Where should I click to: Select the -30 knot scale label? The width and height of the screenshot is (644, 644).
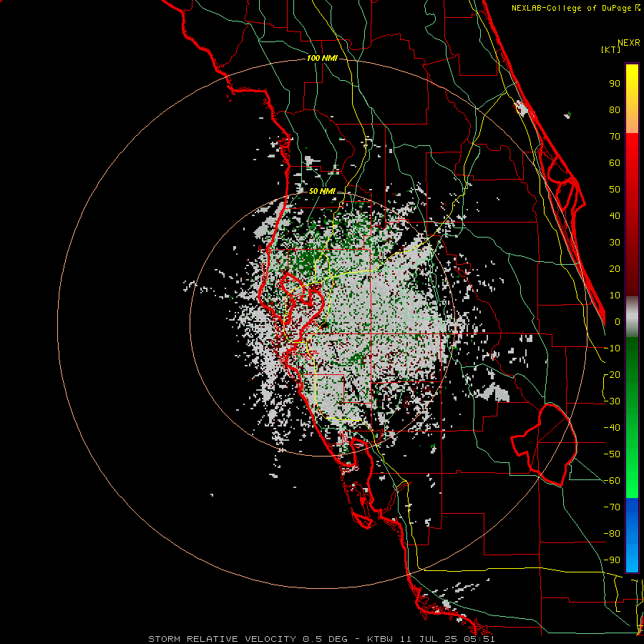point(612,401)
